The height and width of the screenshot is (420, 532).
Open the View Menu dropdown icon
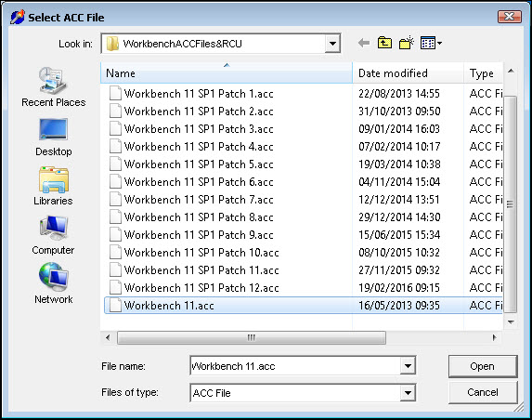click(431, 43)
